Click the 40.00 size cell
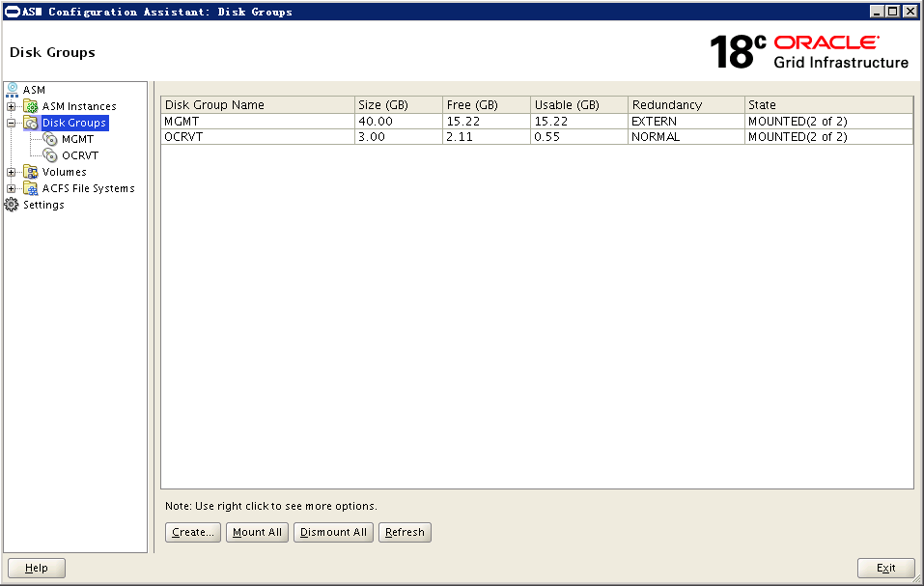This screenshot has width=924, height=586. 399,122
